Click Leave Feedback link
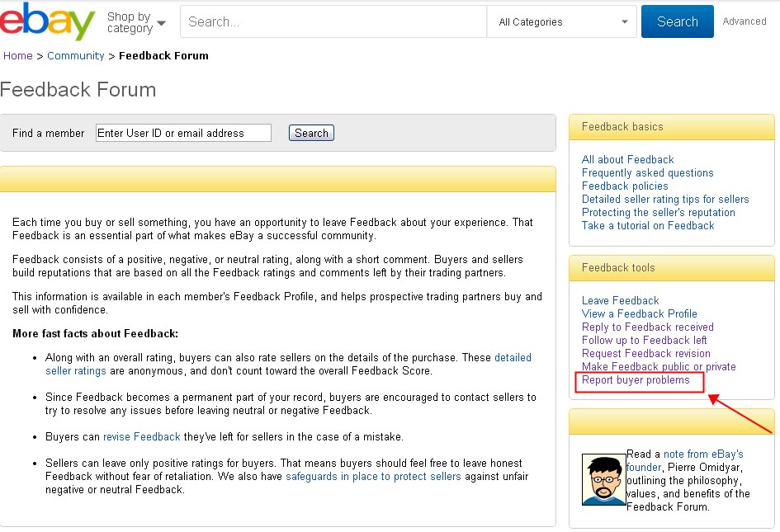Viewport: 780px width, 532px height. click(620, 301)
